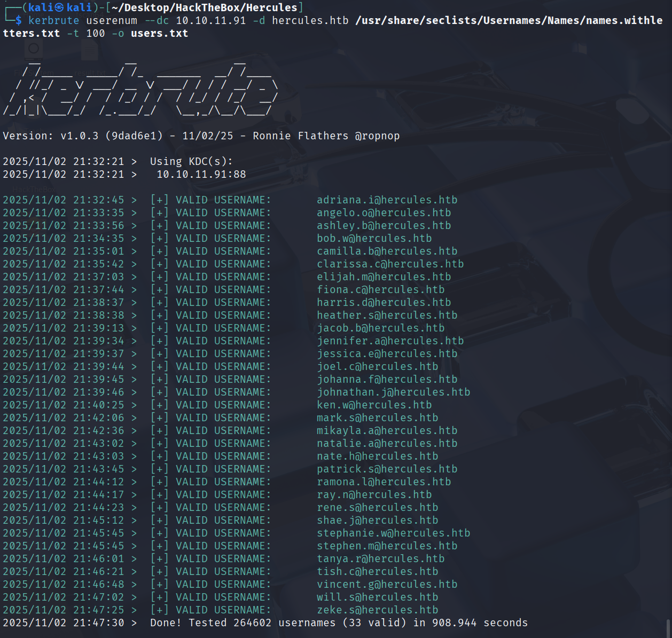
Task: Click stephanie.w@hercules.htb username
Action: point(393,533)
